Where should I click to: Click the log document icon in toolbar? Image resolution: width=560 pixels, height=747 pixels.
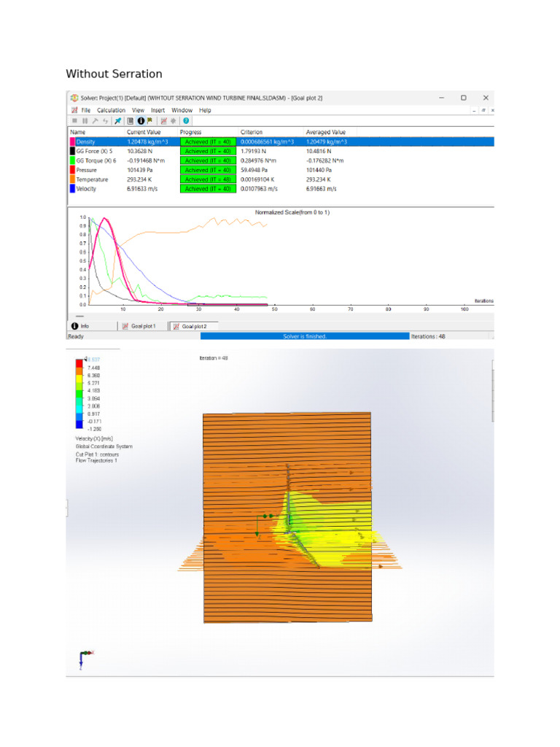[131, 121]
